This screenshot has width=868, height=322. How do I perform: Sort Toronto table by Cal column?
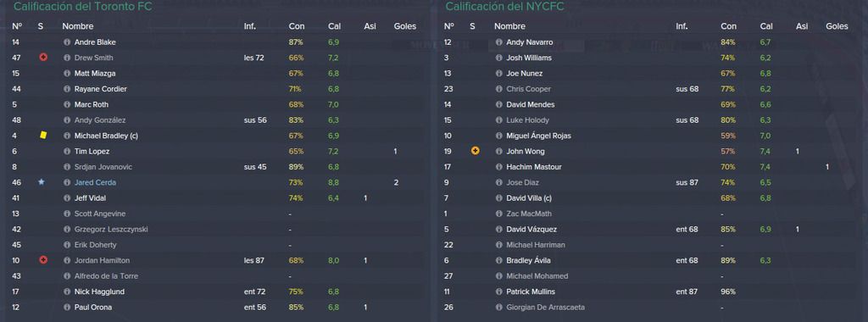tap(334, 26)
